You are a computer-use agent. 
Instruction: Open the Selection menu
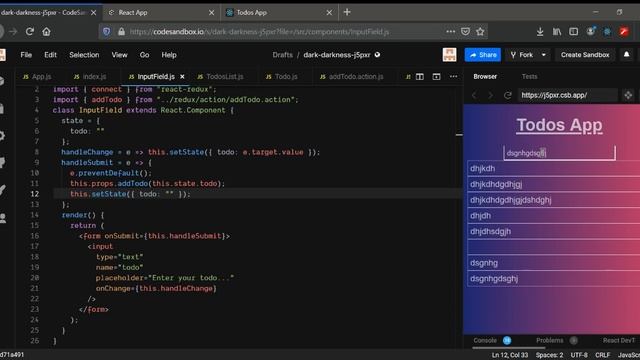tap(84, 55)
